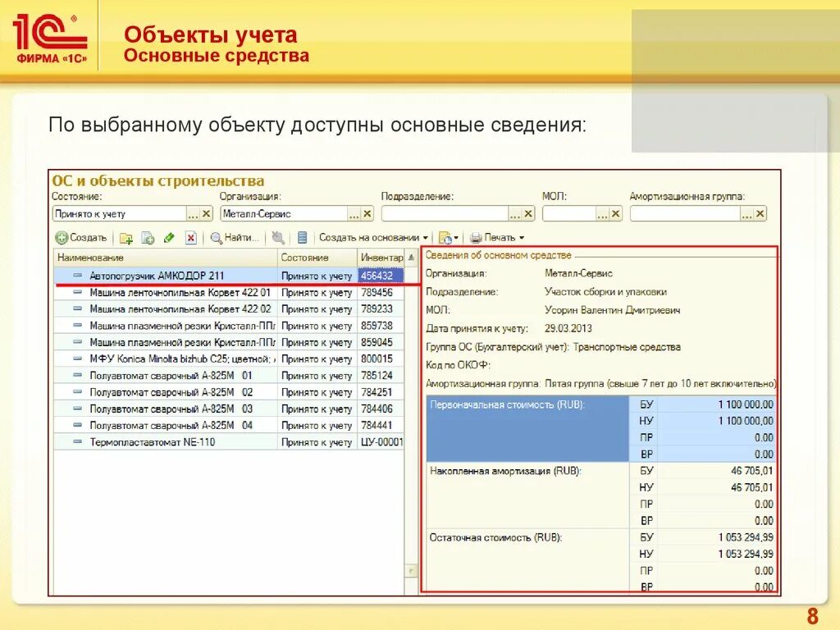Click the create new group folder icon
Screen dimensions: 840x630
click(126, 238)
